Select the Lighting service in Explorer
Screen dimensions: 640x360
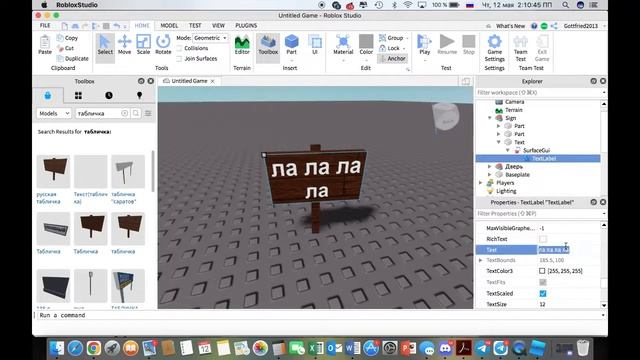506,191
